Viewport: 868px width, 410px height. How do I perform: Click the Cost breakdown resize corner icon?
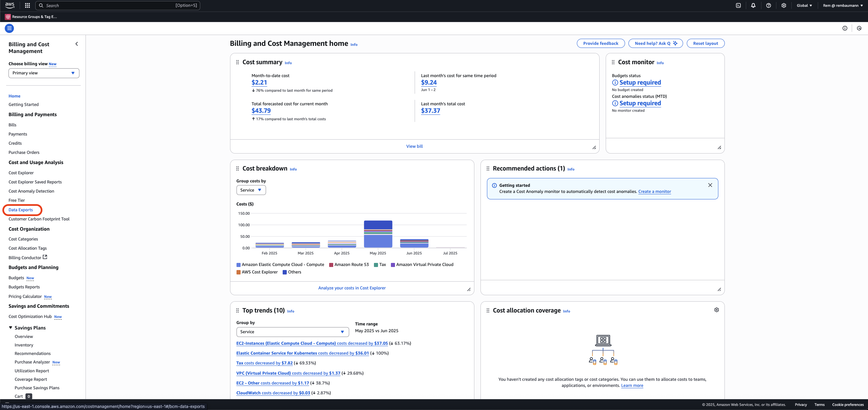pos(469,289)
